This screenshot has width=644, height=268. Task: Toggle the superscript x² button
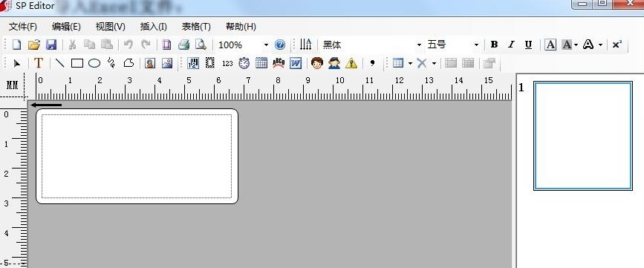(617, 45)
